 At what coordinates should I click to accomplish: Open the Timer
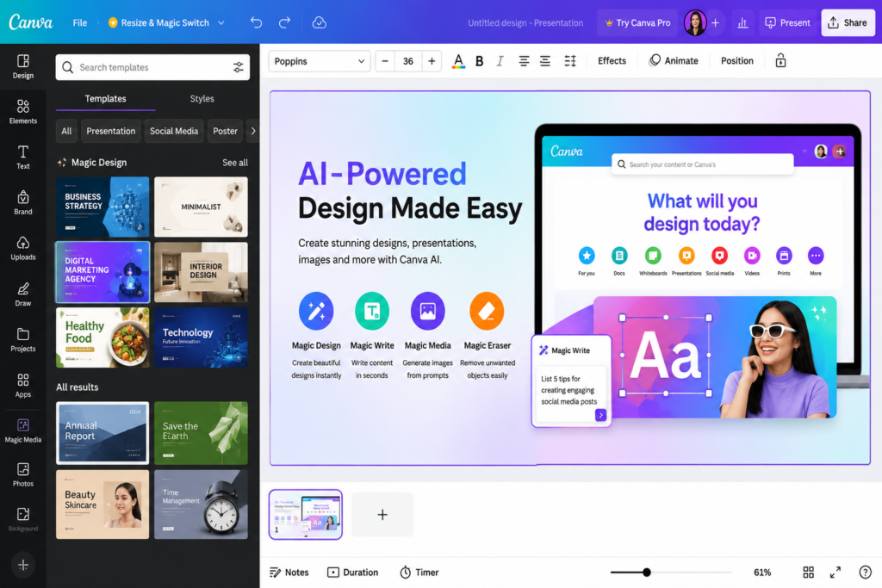pos(419,573)
